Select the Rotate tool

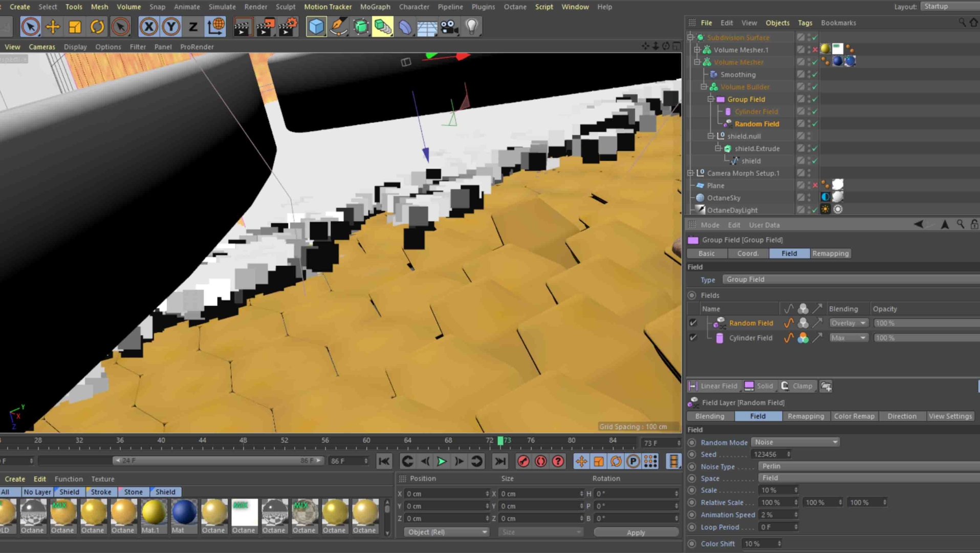(97, 27)
